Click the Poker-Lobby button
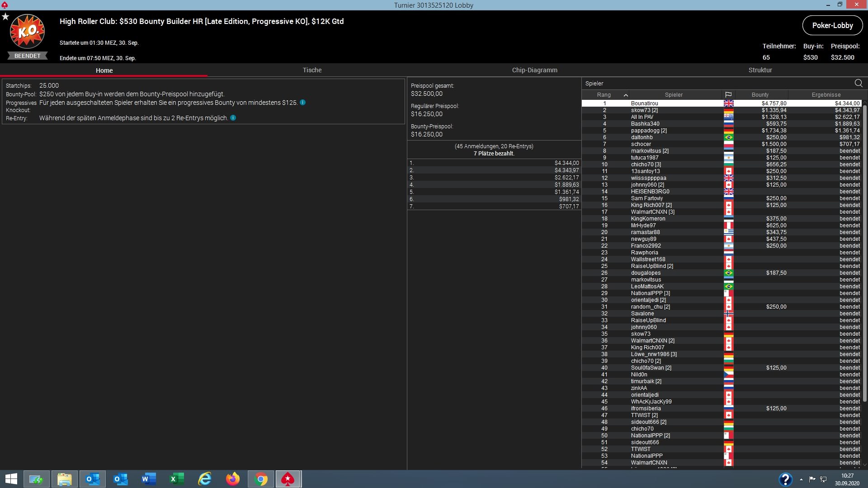 click(832, 25)
